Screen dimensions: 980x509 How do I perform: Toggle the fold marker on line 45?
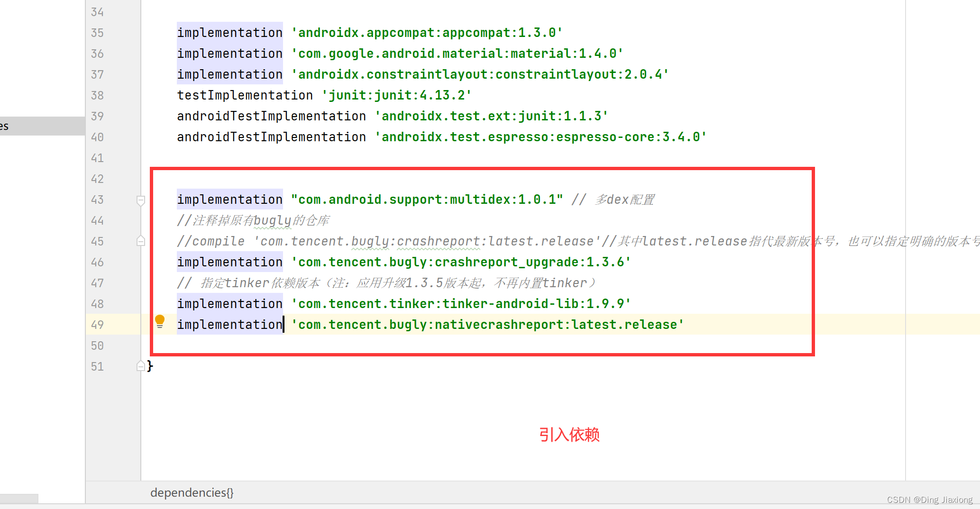[x=140, y=241]
